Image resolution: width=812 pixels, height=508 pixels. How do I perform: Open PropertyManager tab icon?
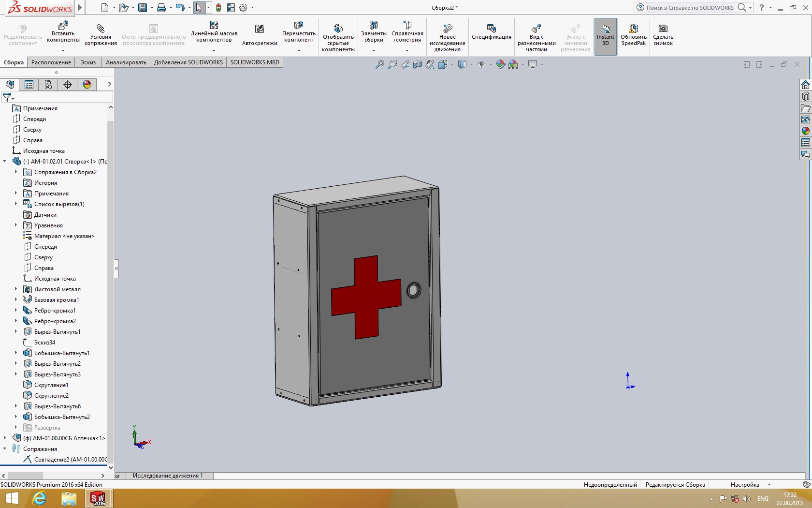tap(29, 85)
